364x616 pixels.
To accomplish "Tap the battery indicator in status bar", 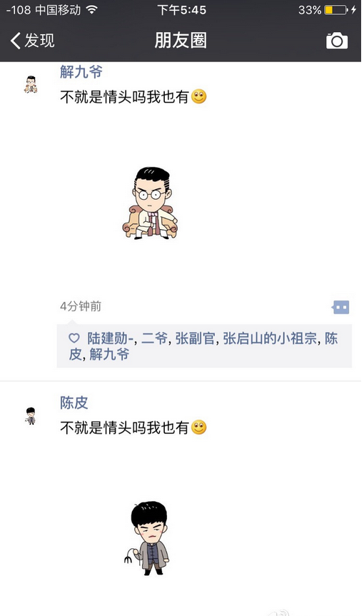I will click(x=335, y=10).
